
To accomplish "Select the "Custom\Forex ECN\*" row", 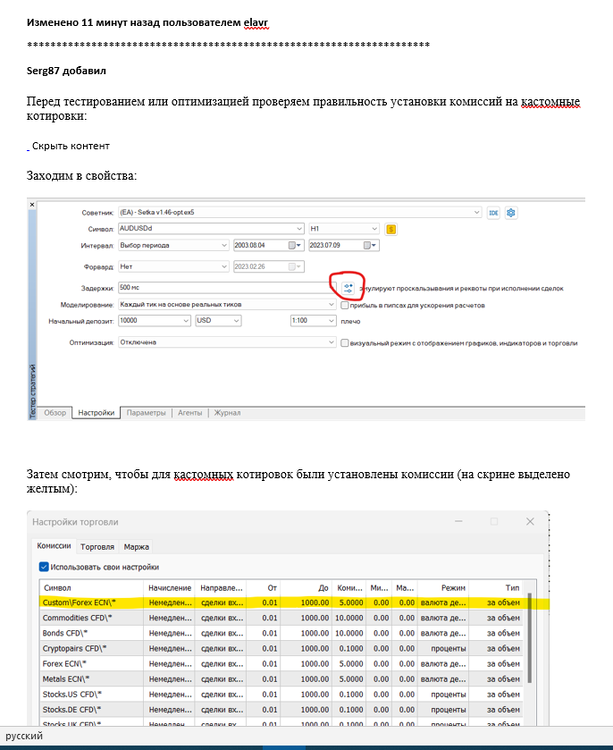I will coord(281,603).
